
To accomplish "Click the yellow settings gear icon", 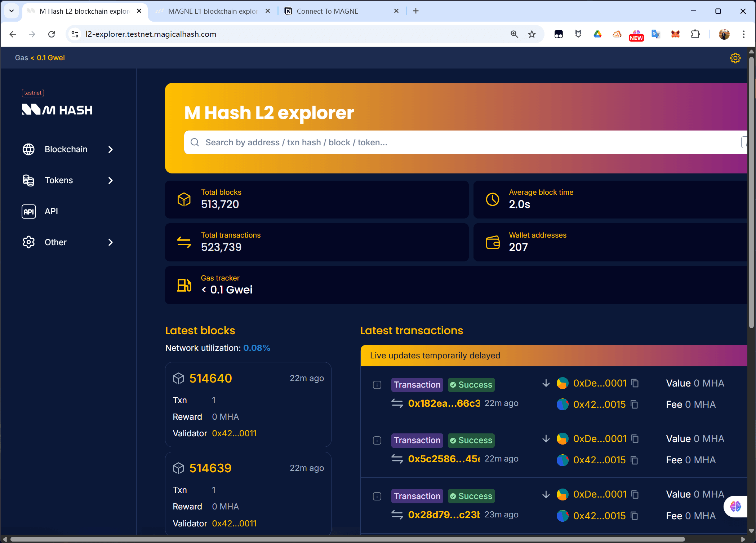I will click(x=735, y=58).
